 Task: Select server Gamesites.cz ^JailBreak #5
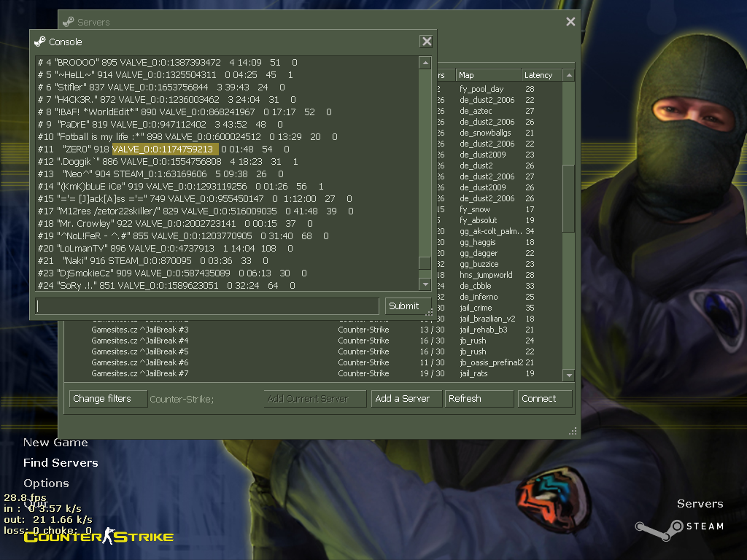[x=314, y=351]
